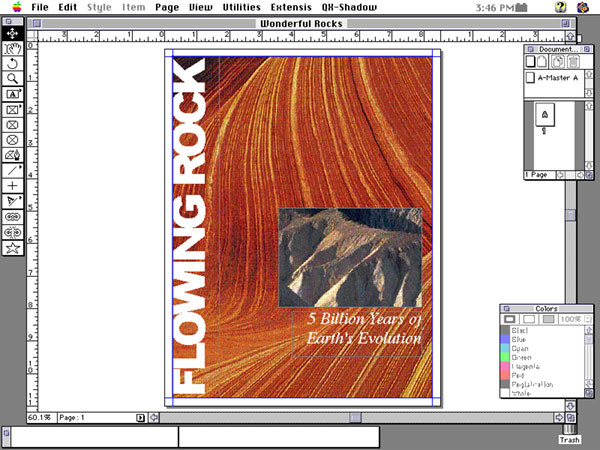This screenshot has height=450, width=600.
Task: Click the trash icon in Document Layout palette
Action: click(572, 62)
